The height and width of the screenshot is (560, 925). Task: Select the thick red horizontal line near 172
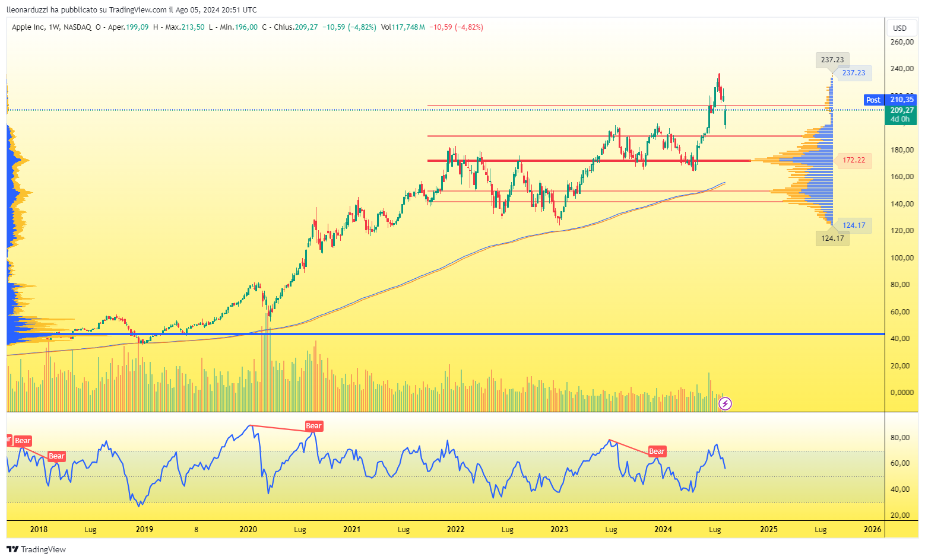tap(589, 160)
